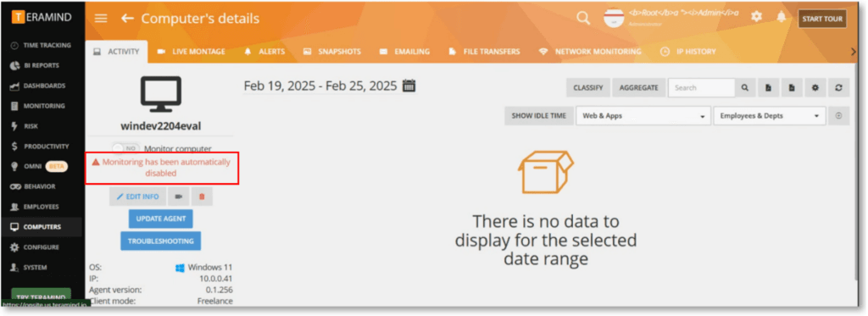Image resolution: width=868 pixels, height=316 pixels.
Task: Open the date range calendar icon
Action: coord(409,86)
